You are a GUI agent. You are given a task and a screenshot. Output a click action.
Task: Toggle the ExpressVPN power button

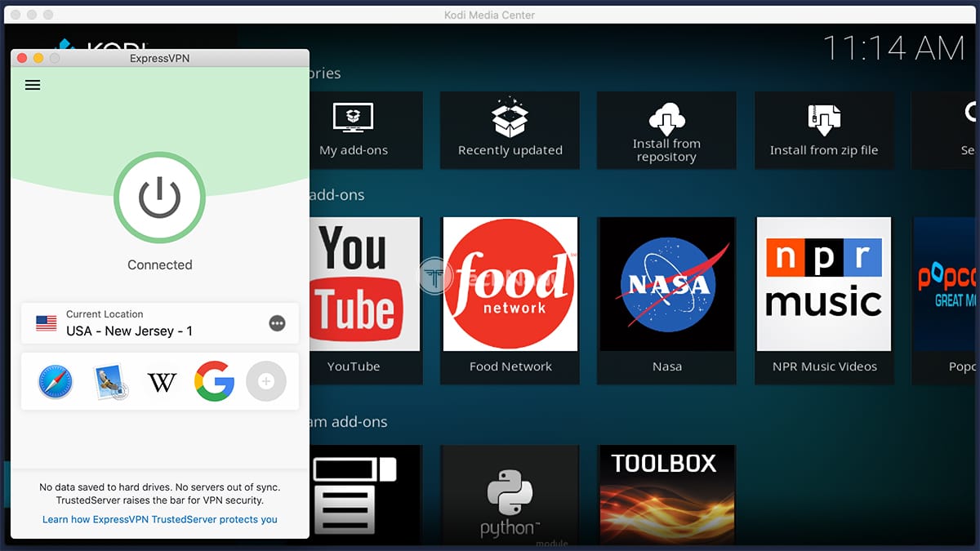[159, 197]
